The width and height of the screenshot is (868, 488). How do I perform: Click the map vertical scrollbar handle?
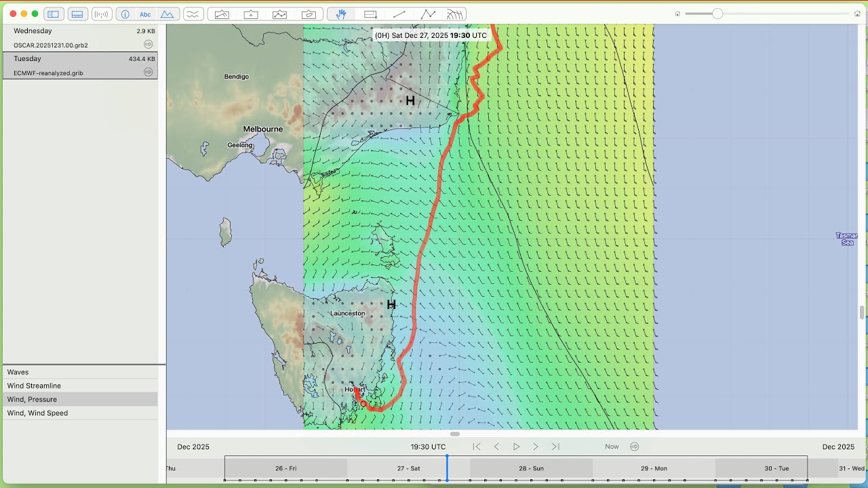tap(863, 312)
